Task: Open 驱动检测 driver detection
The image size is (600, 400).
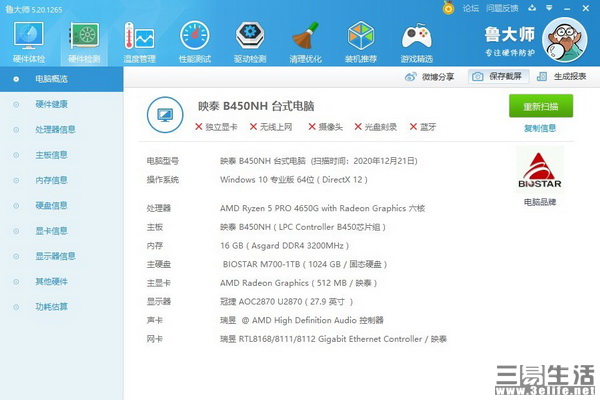Action: [x=250, y=42]
